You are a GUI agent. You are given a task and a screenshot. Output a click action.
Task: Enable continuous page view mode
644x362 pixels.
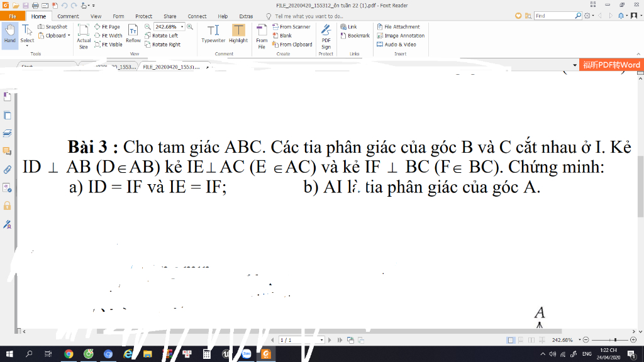521,340
